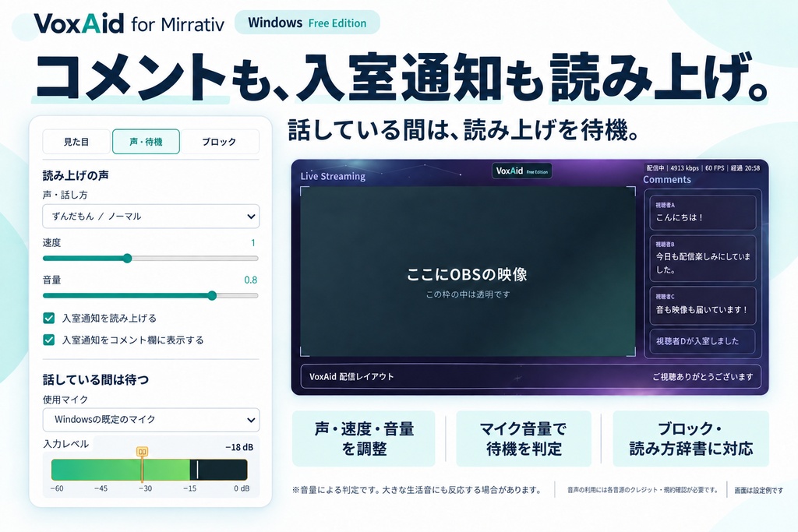Click the −18 dB level value
This screenshot has height=532, width=798.
pos(239,448)
